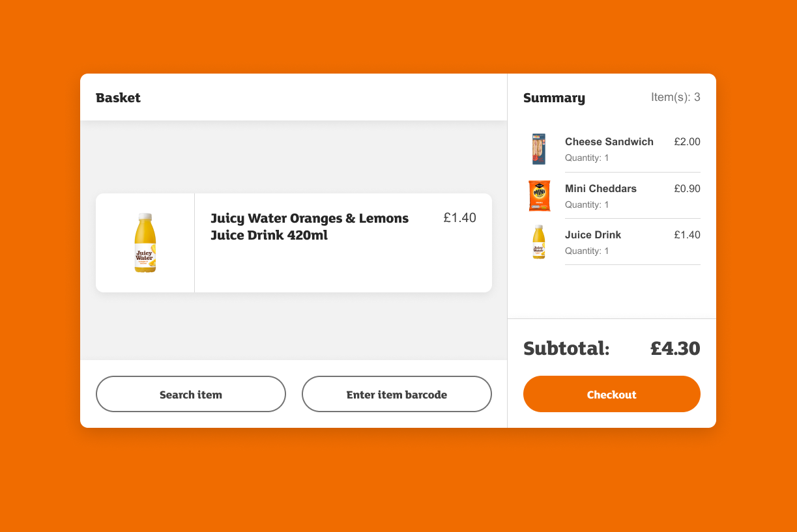Click the Summary heading

[554, 98]
